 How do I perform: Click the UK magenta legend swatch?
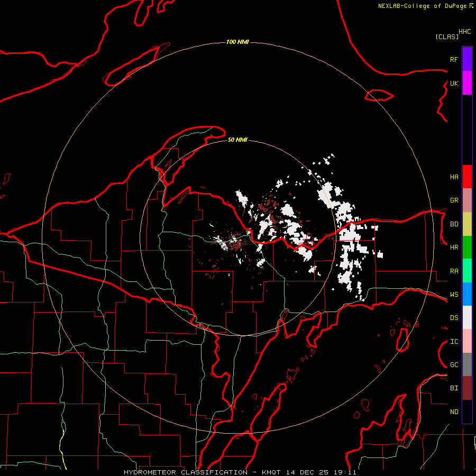[467, 83]
